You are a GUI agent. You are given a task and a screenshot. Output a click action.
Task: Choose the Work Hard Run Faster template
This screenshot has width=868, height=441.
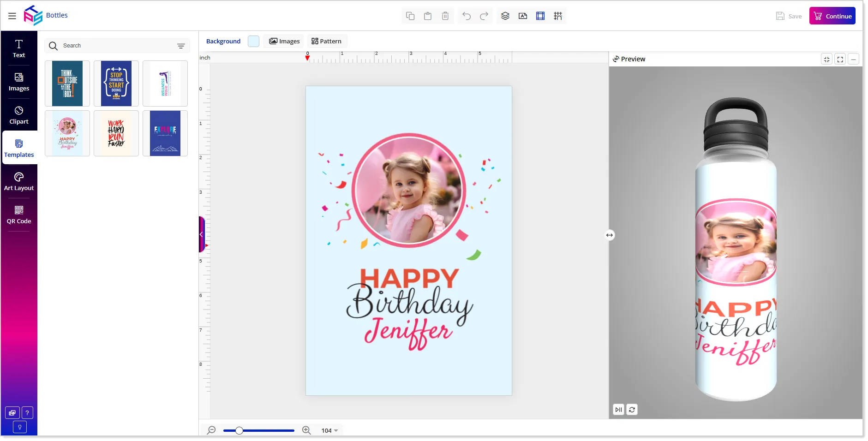click(x=116, y=133)
